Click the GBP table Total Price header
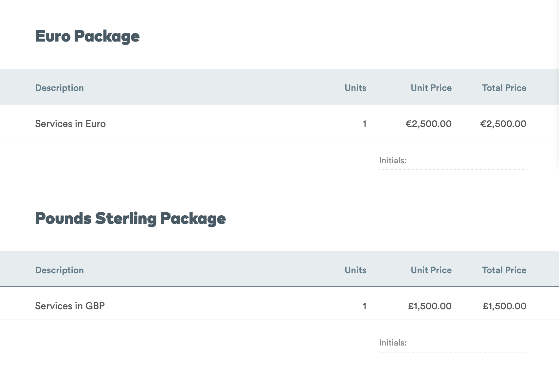 (504, 270)
